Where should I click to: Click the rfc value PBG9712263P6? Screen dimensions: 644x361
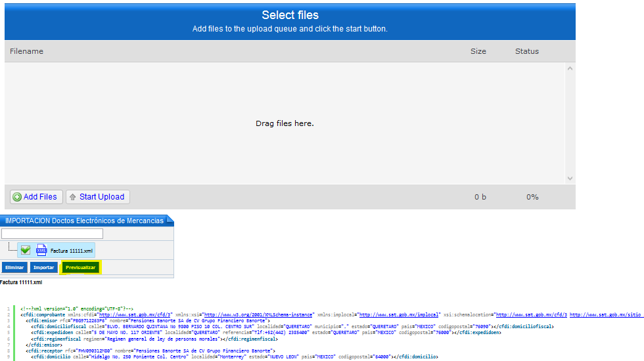[88, 321]
